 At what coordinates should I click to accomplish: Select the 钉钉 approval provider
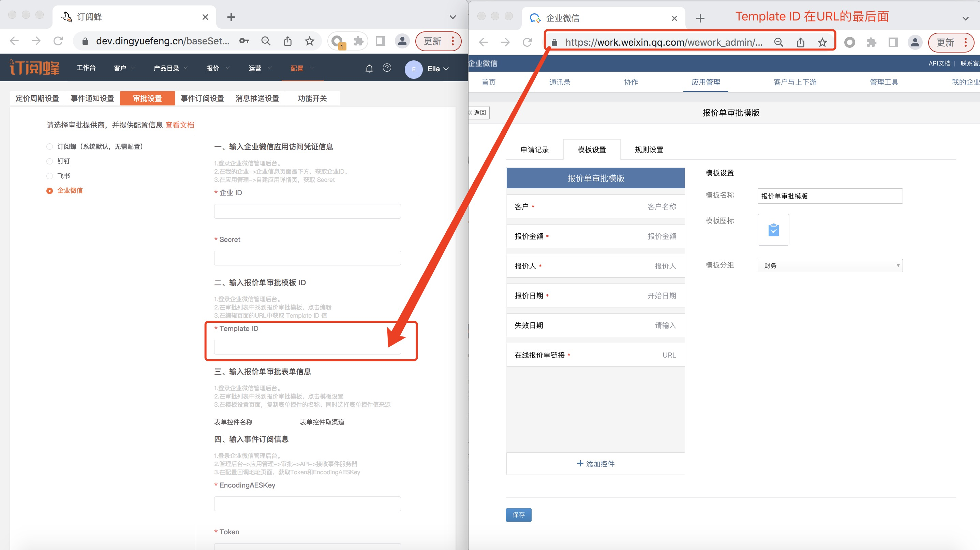coord(50,161)
